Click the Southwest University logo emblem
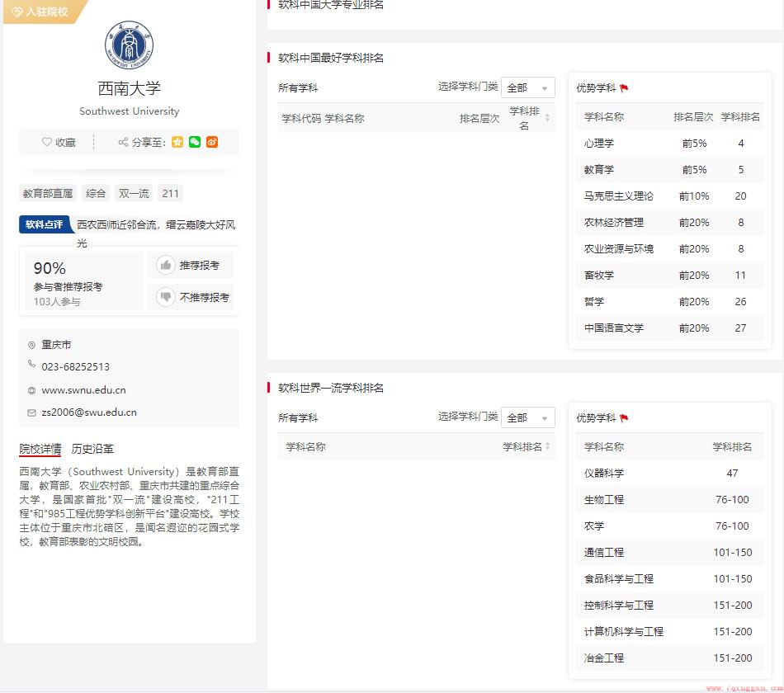This screenshot has width=784, height=693. click(129, 45)
